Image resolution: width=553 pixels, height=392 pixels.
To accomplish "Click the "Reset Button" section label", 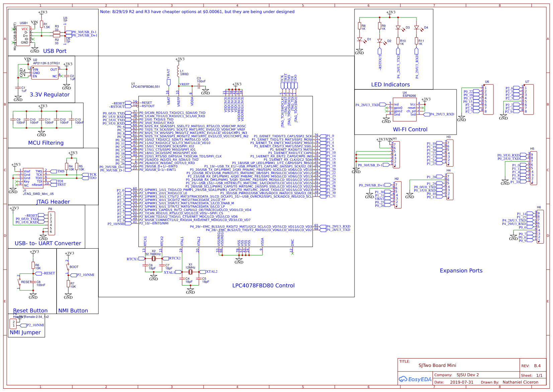I will 30,311.
